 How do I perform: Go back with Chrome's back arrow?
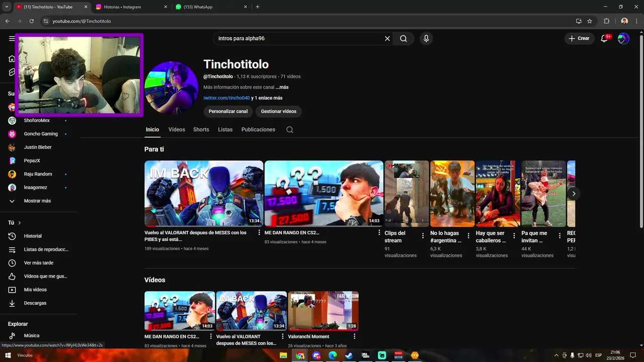(7, 21)
